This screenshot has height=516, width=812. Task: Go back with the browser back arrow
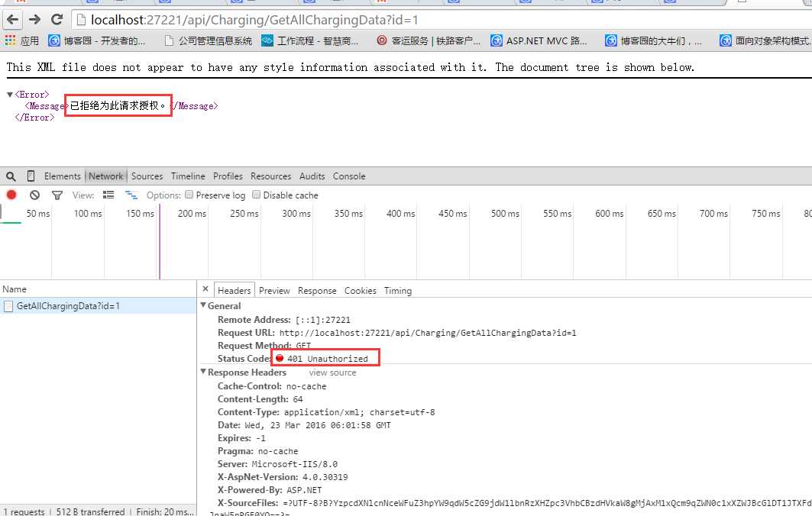pyautogui.click(x=12, y=20)
